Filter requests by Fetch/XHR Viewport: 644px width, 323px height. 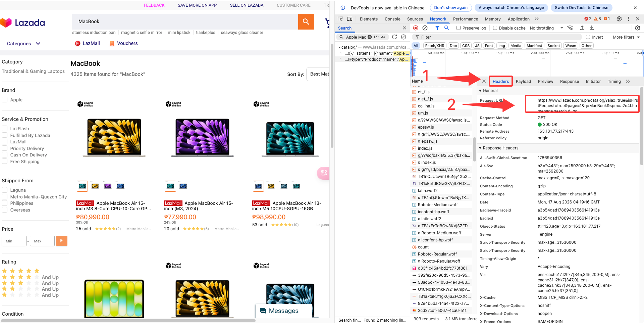click(x=434, y=46)
